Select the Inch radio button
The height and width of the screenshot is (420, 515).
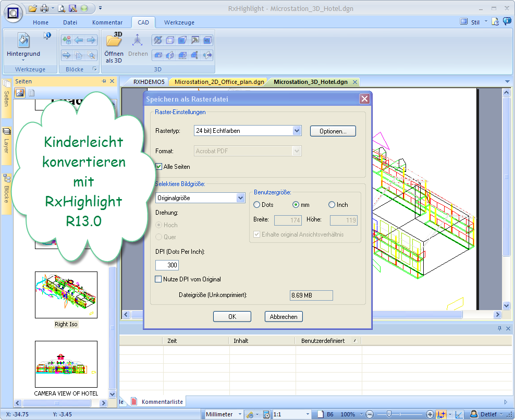click(x=332, y=205)
